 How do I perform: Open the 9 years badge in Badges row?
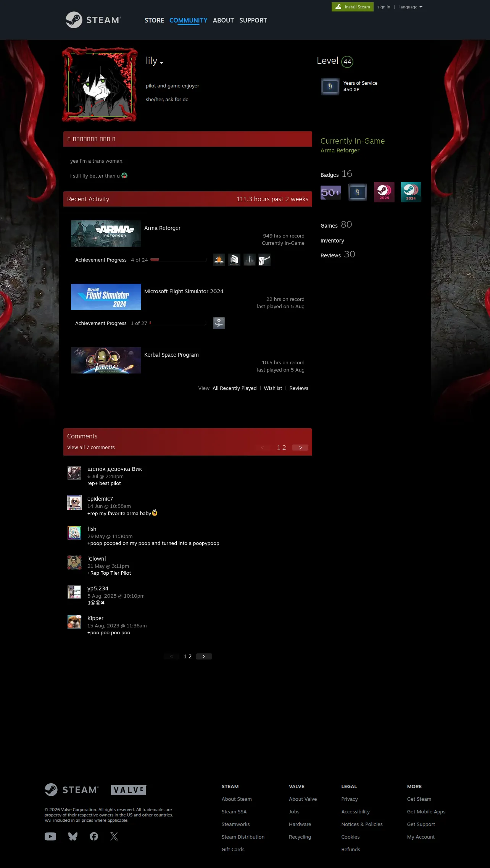tap(358, 192)
